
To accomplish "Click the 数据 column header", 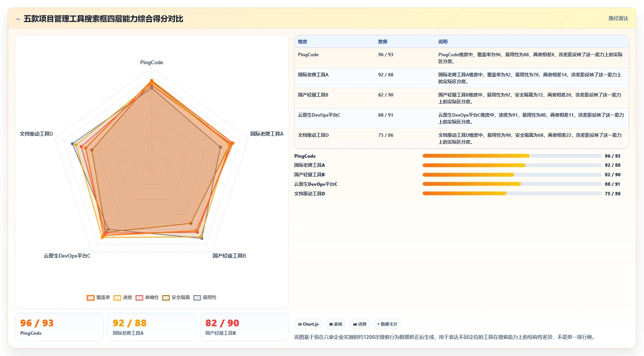I will (383, 42).
